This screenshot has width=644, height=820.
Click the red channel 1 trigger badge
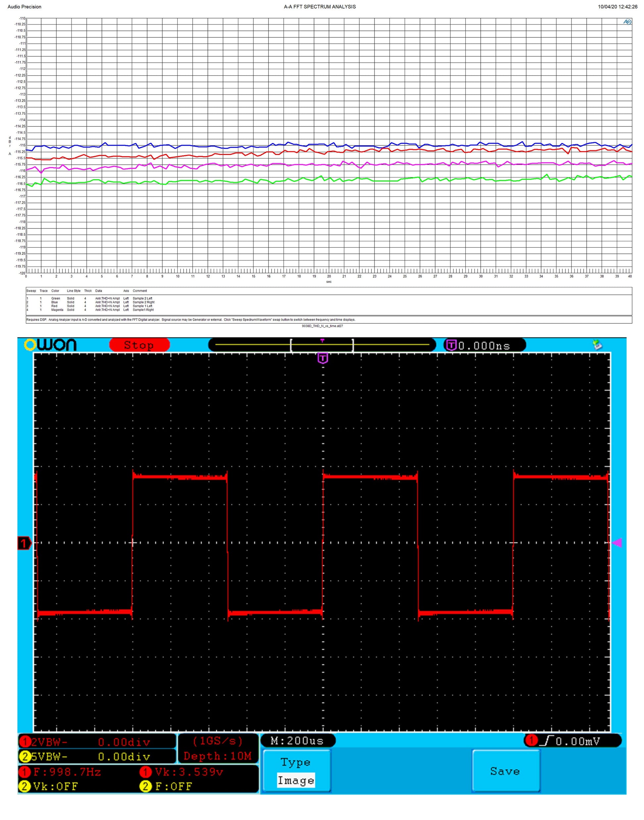[531, 741]
